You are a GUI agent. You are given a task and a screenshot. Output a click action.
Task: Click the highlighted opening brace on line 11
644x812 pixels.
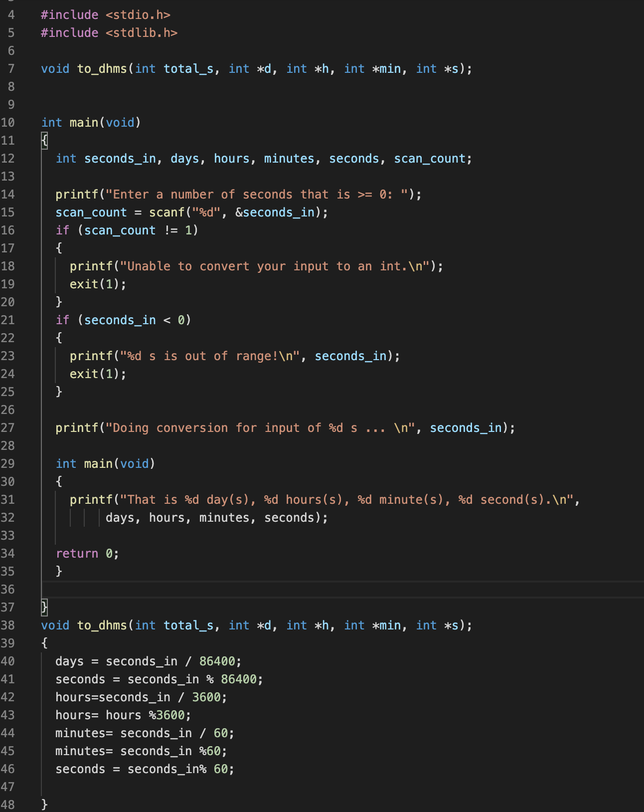[44, 141]
